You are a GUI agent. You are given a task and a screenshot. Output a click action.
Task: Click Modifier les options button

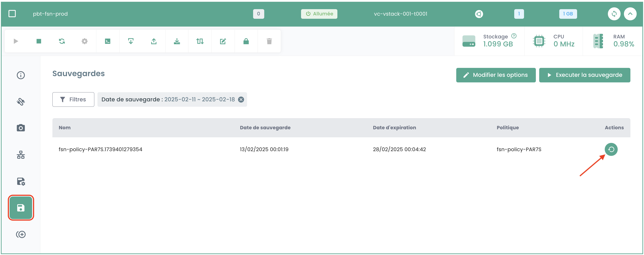pyautogui.click(x=495, y=75)
